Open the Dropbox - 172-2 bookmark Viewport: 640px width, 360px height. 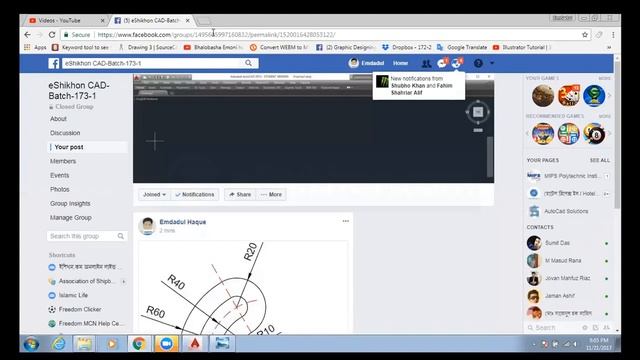coord(406,47)
